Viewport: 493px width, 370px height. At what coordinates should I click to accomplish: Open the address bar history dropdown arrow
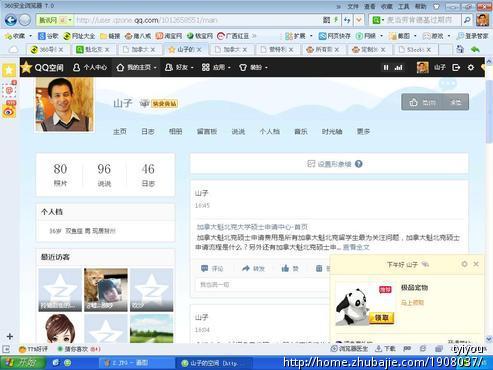pos(359,20)
